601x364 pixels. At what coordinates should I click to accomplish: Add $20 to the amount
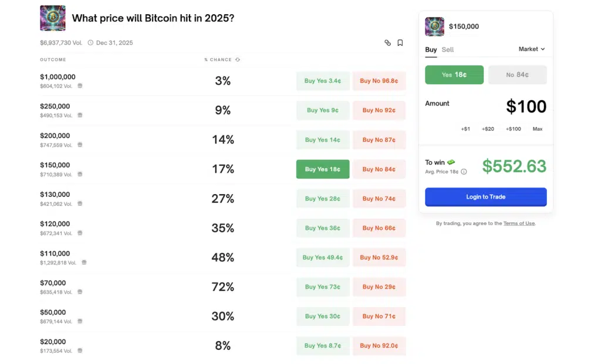[488, 129]
